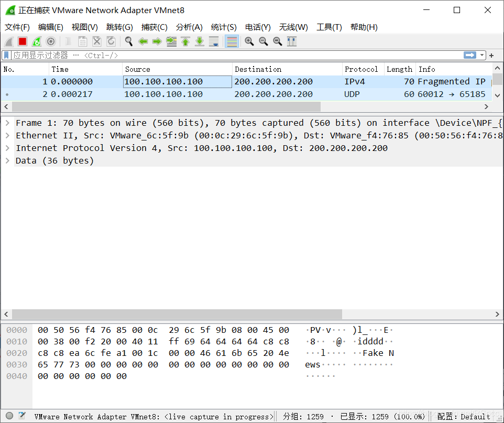
Task: Go back to previous packet arrow
Action: tap(143, 41)
